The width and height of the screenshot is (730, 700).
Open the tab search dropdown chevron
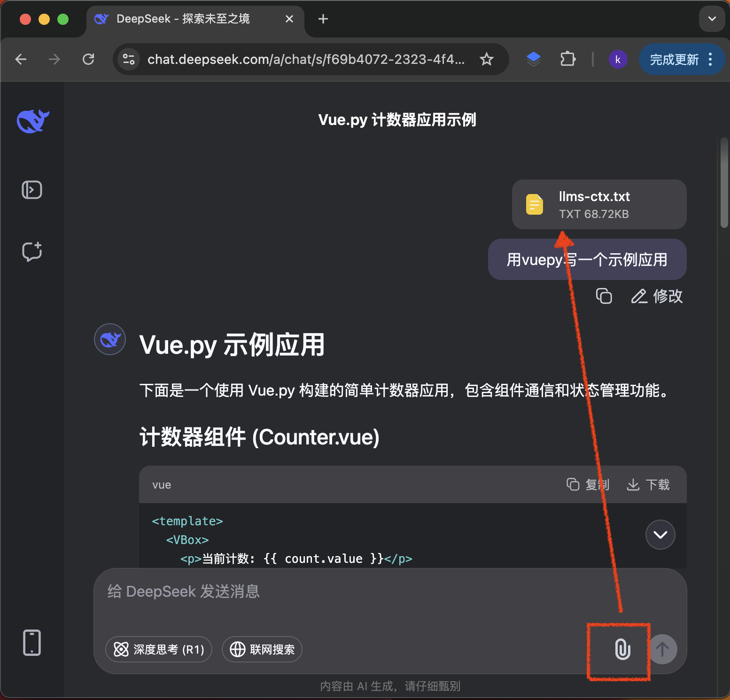(x=712, y=19)
